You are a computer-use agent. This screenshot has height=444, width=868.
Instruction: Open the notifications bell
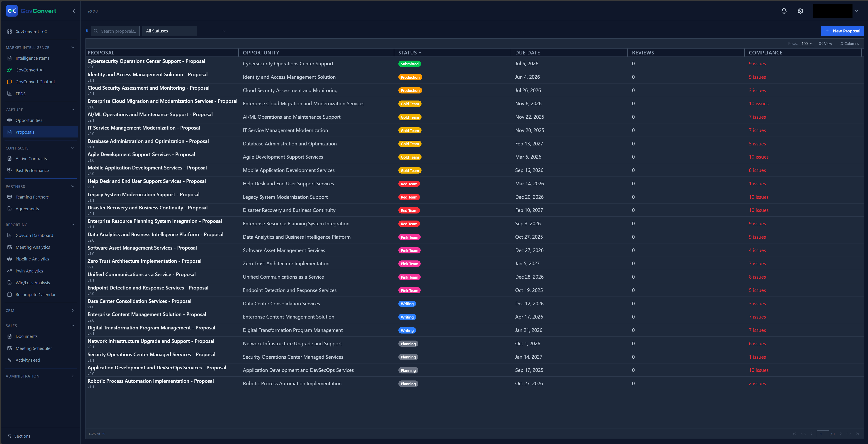click(x=784, y=10)
